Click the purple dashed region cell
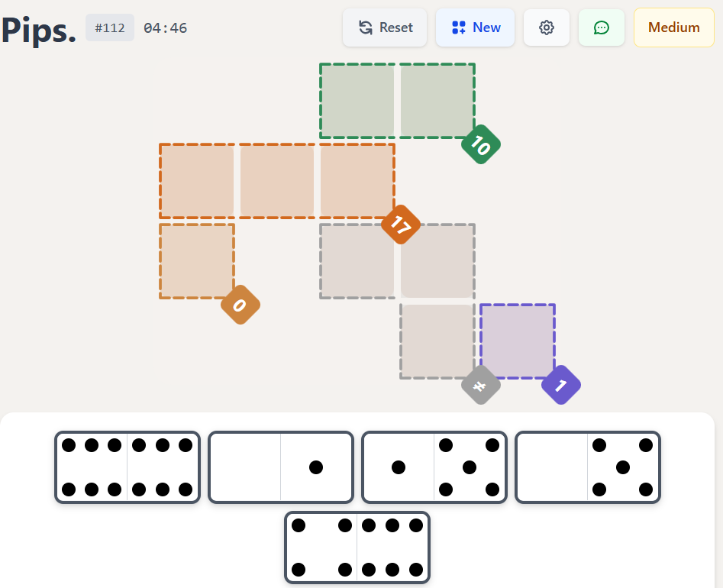Viewport: 723px width, 588px height. pyautogui.click(x=518, y=341)
